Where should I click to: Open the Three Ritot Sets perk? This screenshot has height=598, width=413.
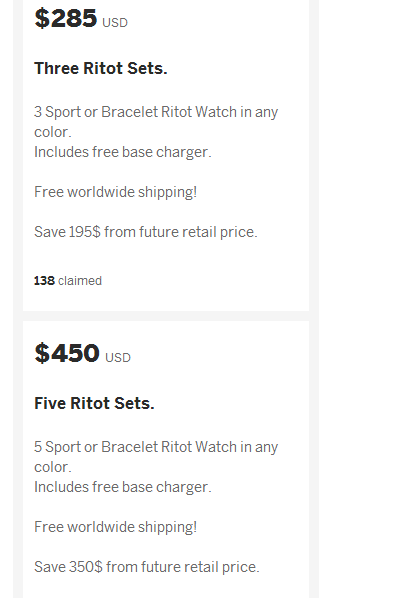(101, 68)
